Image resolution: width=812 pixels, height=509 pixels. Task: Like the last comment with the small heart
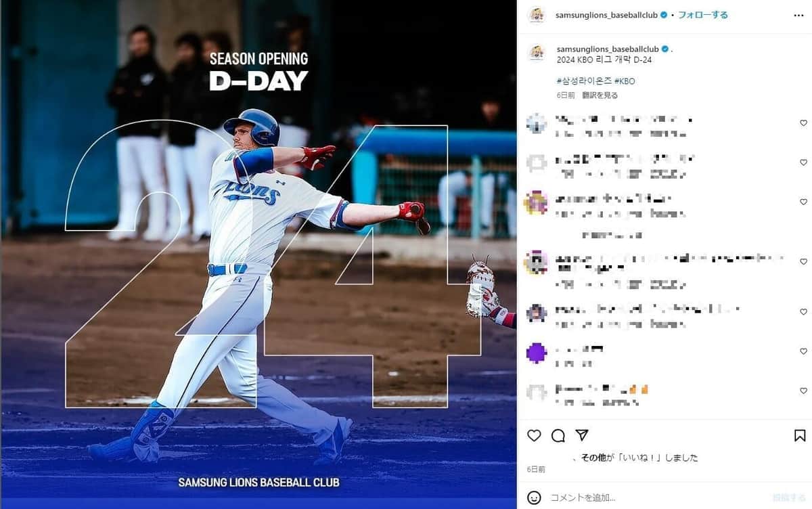click(803, 391)
